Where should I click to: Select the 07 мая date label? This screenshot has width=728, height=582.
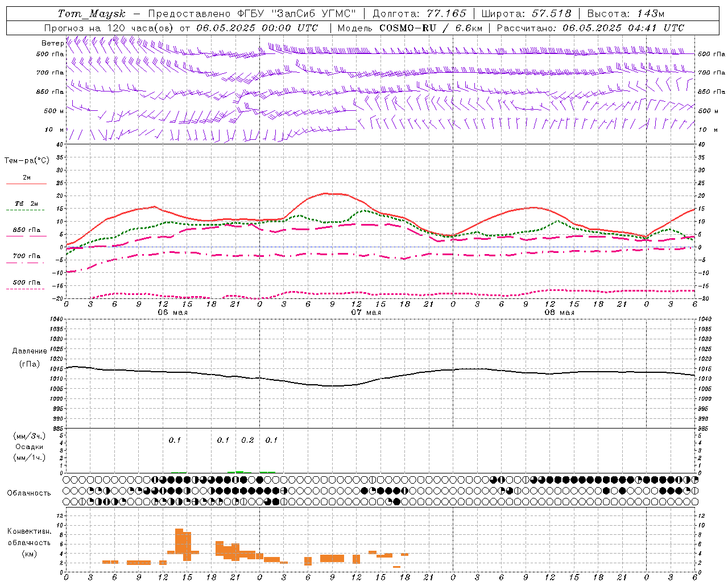coord(366,313)
